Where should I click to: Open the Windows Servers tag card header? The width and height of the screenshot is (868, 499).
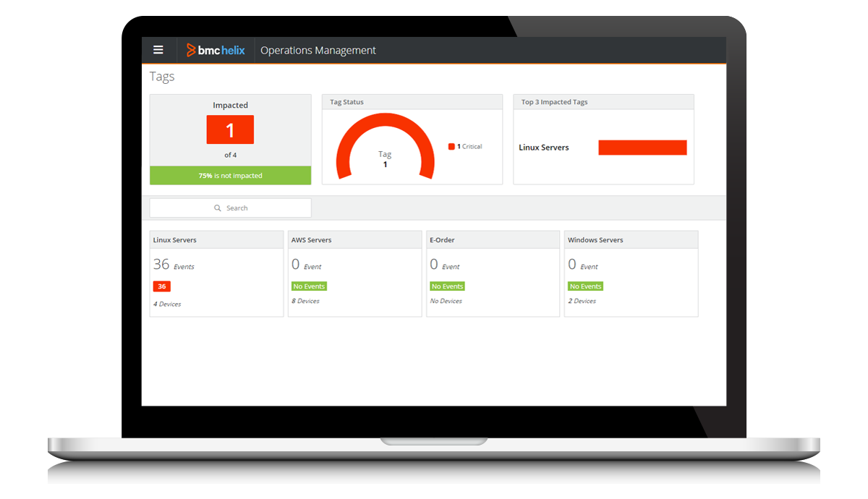tap(631, 240)
